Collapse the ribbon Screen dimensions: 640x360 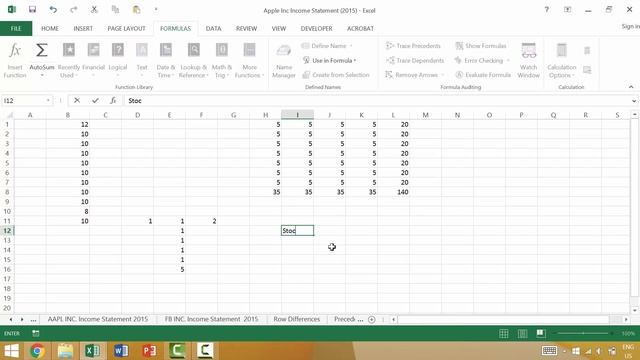click(x=631, y=87)
